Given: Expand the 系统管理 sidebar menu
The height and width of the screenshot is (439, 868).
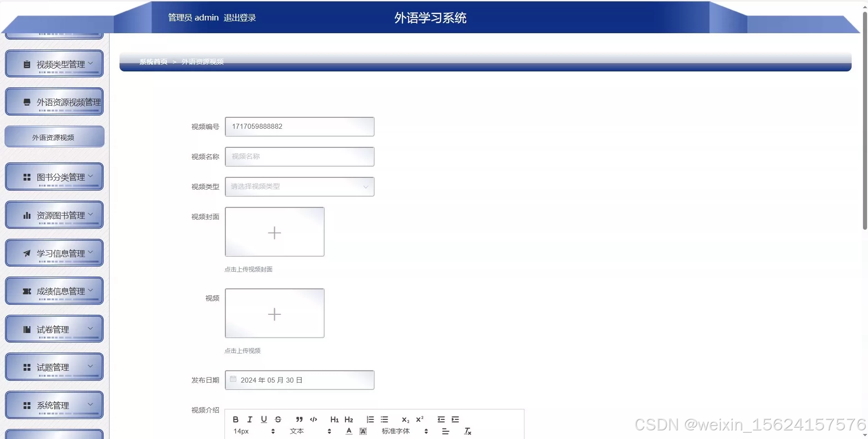Looking at the screenshot, I should click(x=54, y=405).
